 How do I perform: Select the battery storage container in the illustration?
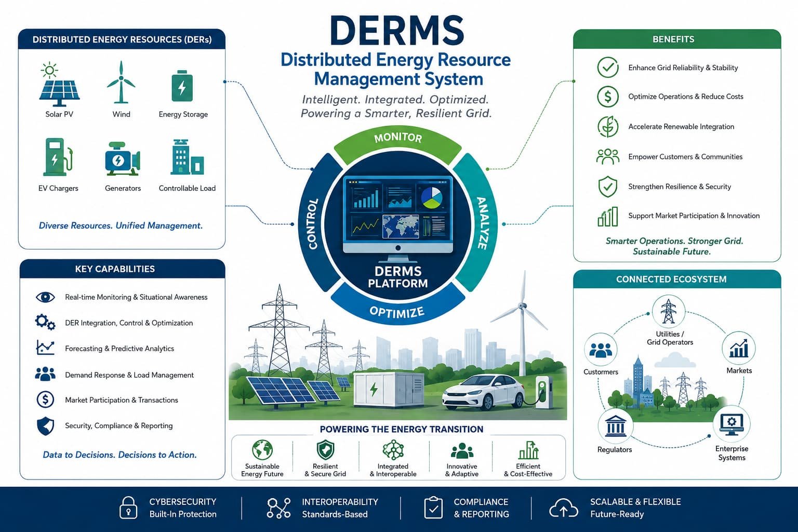point(389,390)
